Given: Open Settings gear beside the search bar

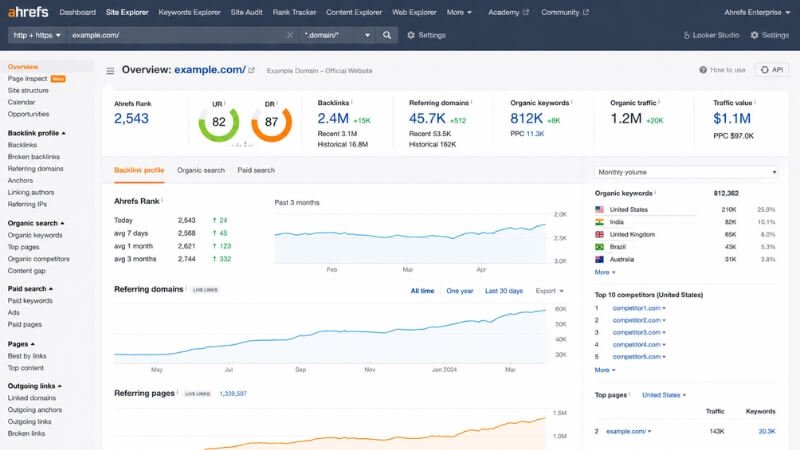Looking at the screenshot, I should 426,35.
